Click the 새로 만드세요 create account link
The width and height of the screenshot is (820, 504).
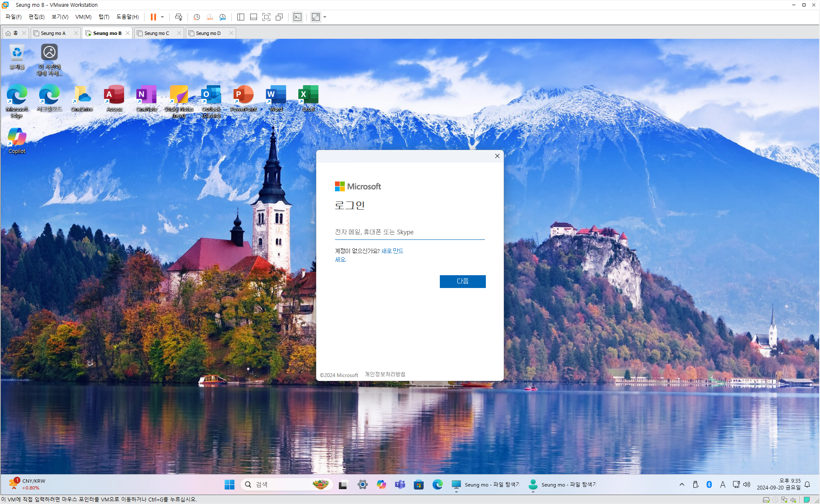click(392, 251)
